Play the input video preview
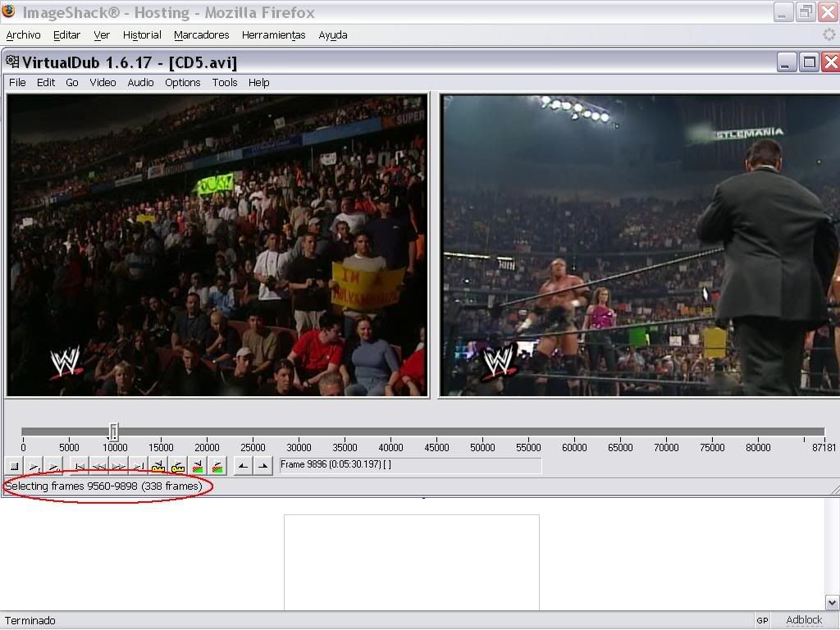 coord(34,467)
